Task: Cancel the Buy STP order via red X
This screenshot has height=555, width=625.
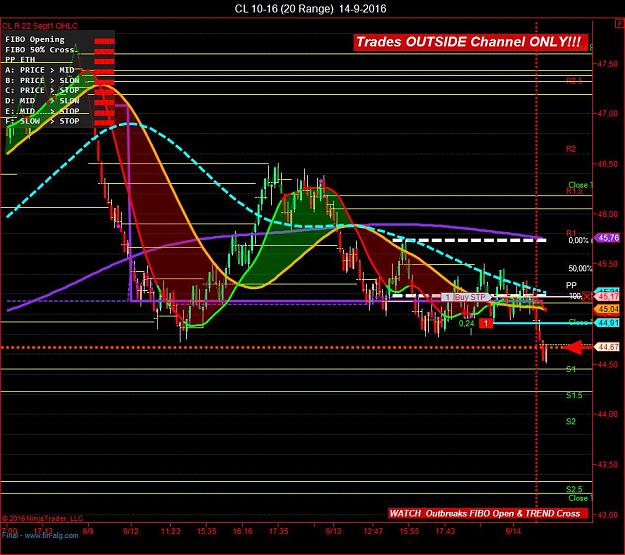Action: tap(587, 296)
